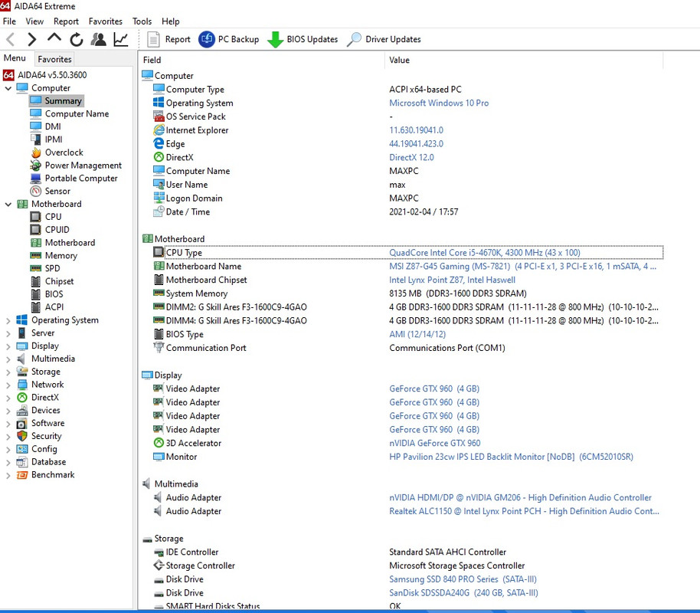Open the Help menu
Image resolution: width=700 pixels, height=613 pixels.
point(171,21)
